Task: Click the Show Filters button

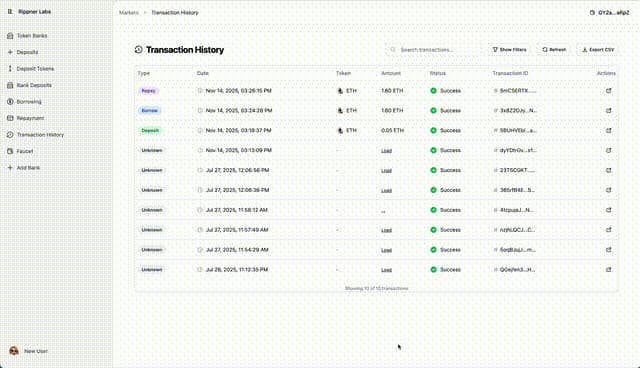Action: (x=509, y=50)
